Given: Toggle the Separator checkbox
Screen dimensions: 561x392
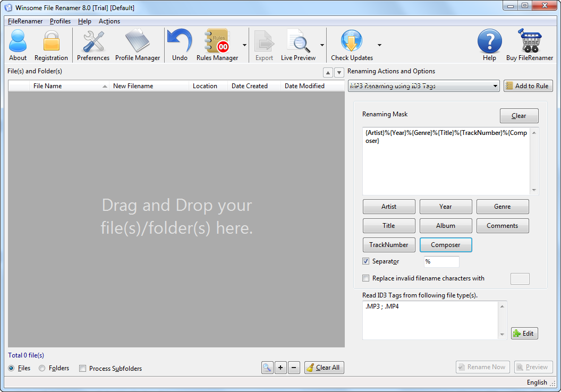Looking at the screenshot, I should pyautogui.click(x=365, y=261).
